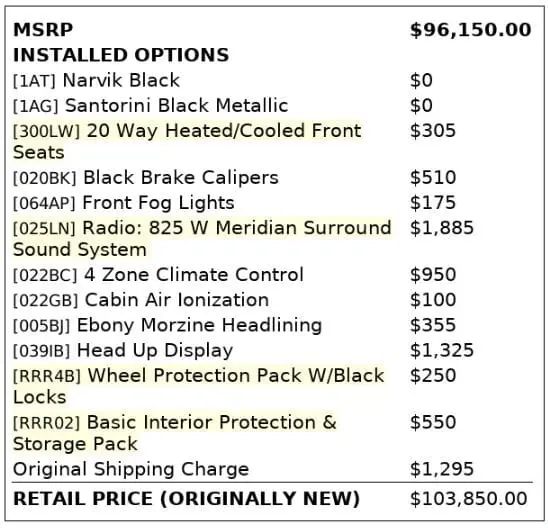Click the Head Up Display option
Image resolution: width=548 pixels, height=528 pixels.
(123, 350)
